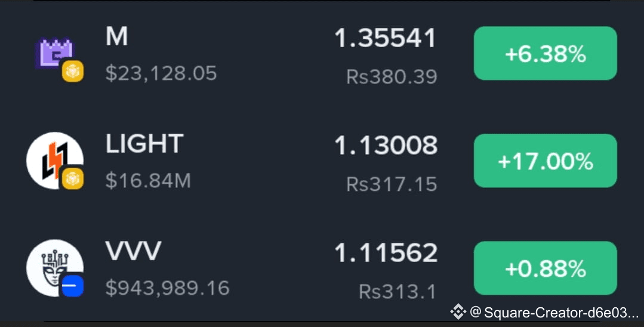Toggle the +0.88% change button for VVV
The height and width of the screenshot is (327, 644).
(x=546, y=268)
